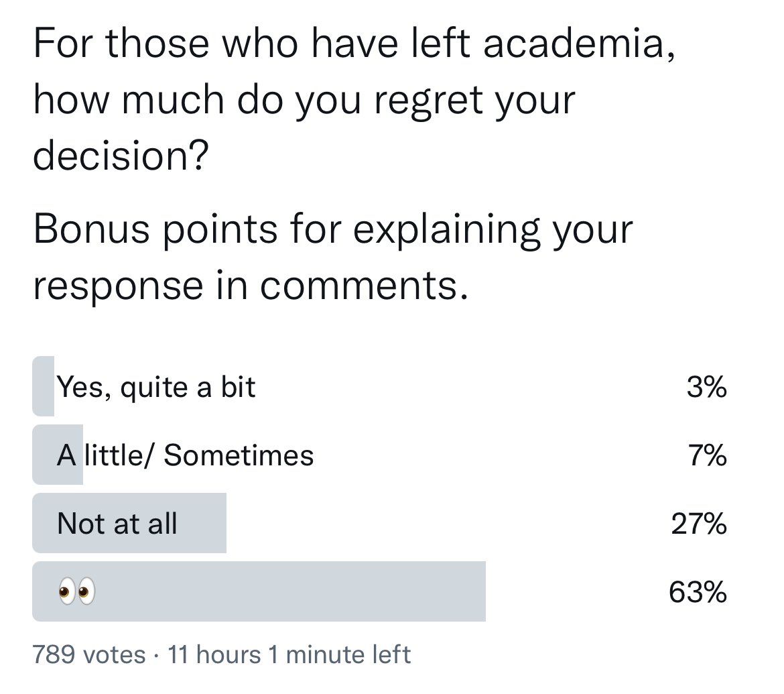Screen dimensions: 784x694
Task: Click the 'response in comments.' line
Action: [x=251, y=285]
